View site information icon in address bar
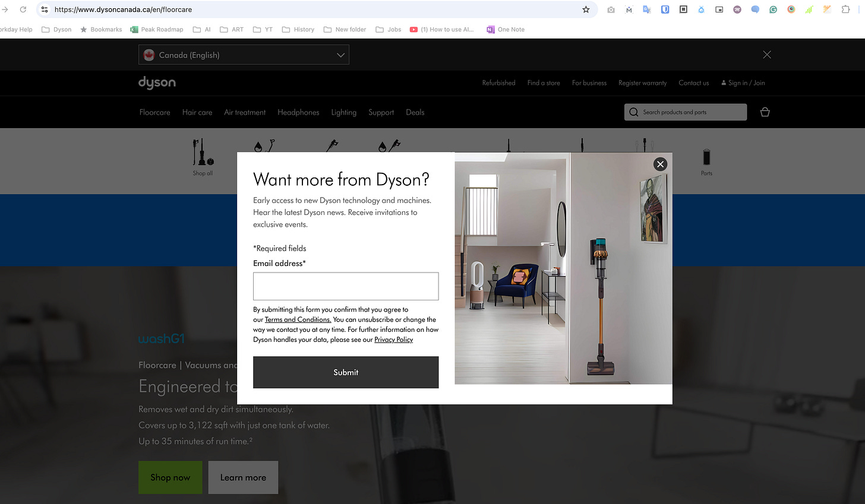865x504 pixels. point(45,9)
